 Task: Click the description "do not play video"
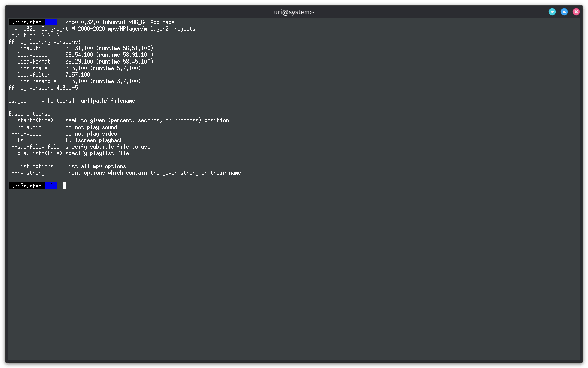pyautogui.click(x=91, y=134)
